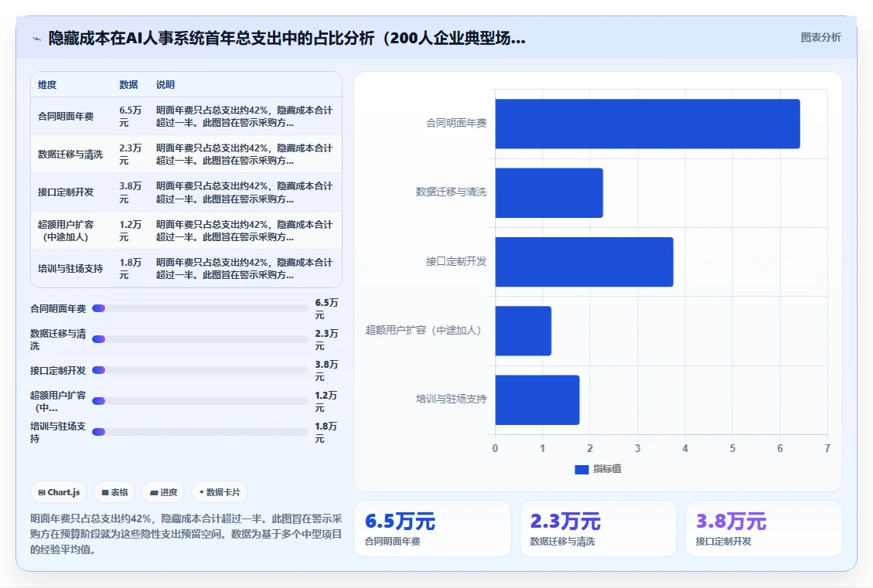Click the 维度 column header
The width and height of the screenshot is (873, 588).
pyautogui.click(x=47, y=84)
